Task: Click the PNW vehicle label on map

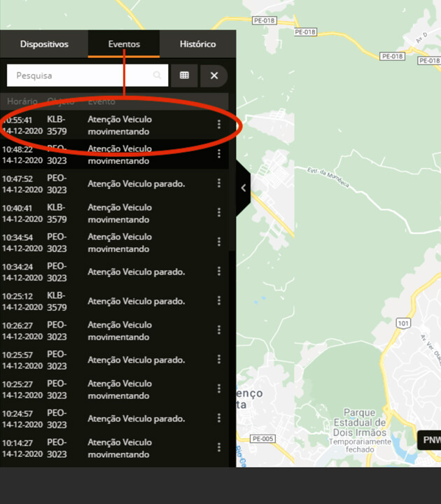Action: (x=430, y=440)
